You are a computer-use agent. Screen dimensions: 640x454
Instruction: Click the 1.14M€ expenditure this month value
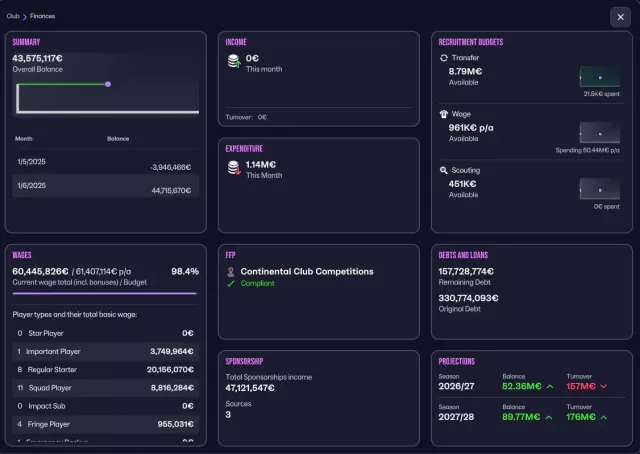(x=261, y=165)
